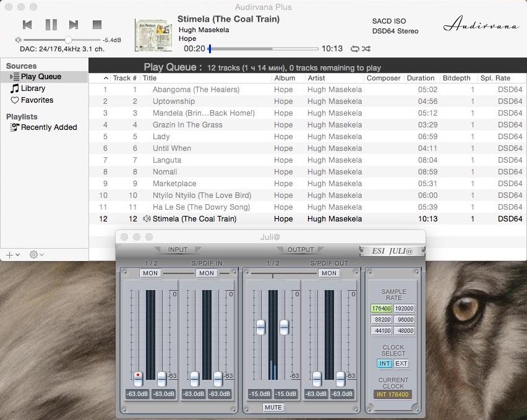Select track Marketplace
Screen dimensions: 527x420
[307, 184]
